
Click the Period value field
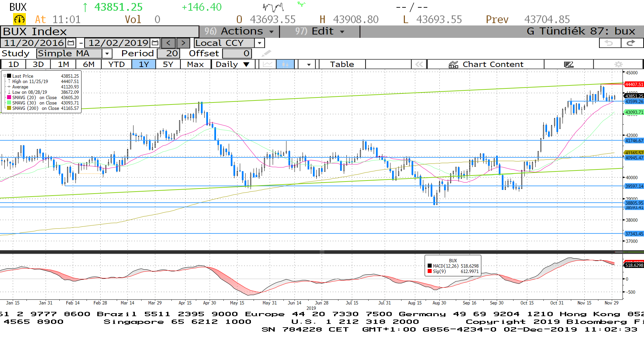click(x=168, y=53)
